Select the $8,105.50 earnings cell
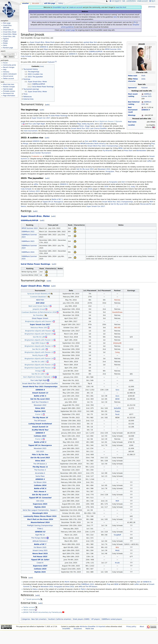Image resolution: width=158 pixels, height=644 pixels. point(131,433)
